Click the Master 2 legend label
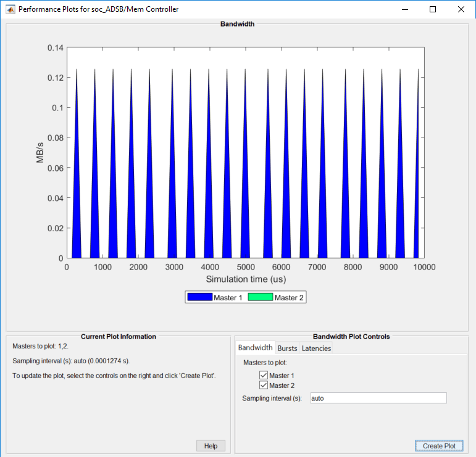Viewport: 476px width, 457px height. (289, 298)
